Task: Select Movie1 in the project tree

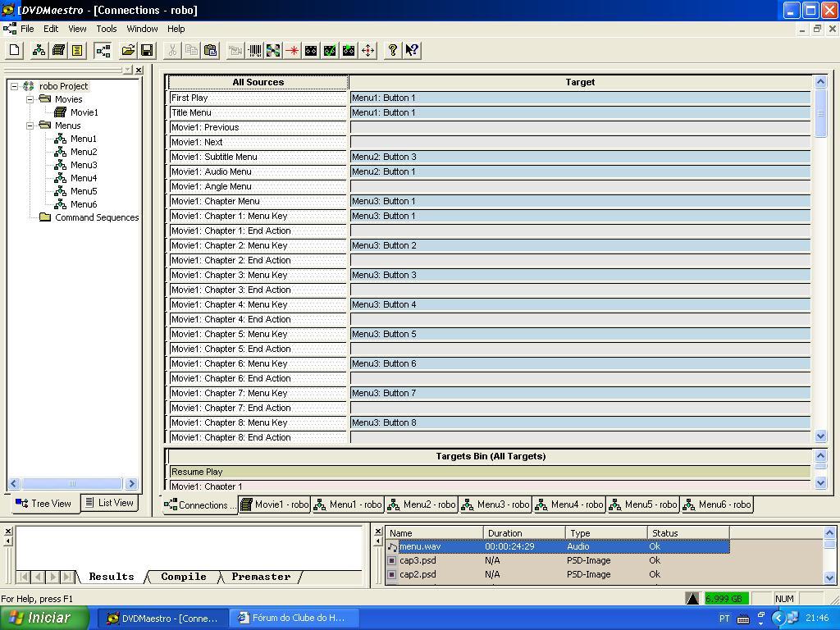Action: (x=84, y=112)
